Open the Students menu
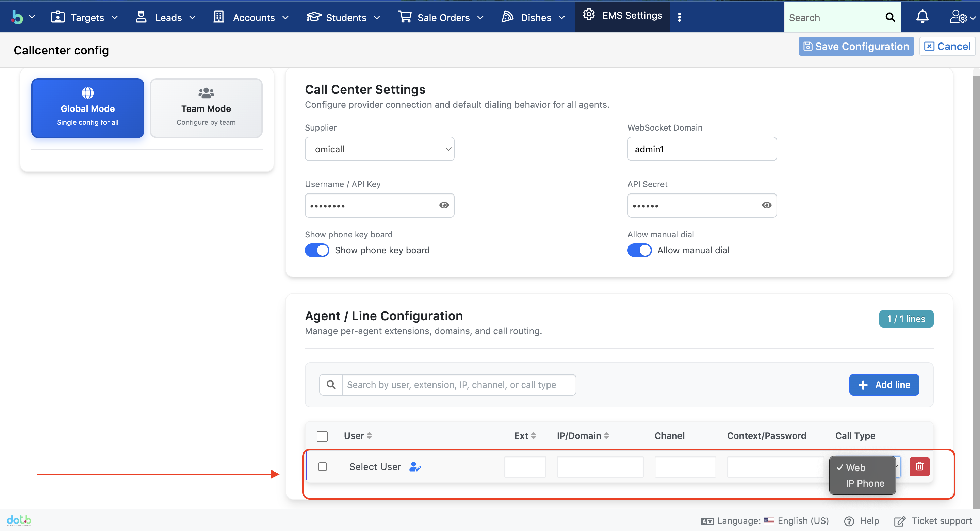Screen dimensions: 980x531 (343, 17)
